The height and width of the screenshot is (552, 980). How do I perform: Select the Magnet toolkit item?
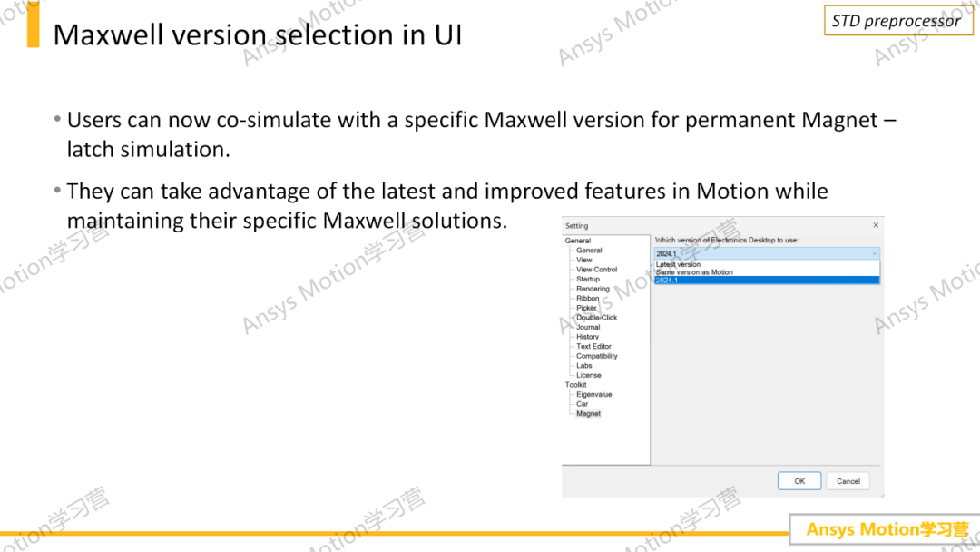click(588, 413)
